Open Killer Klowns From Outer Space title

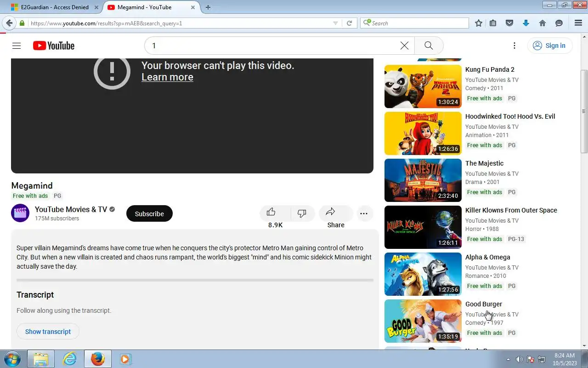coord(511,210)
